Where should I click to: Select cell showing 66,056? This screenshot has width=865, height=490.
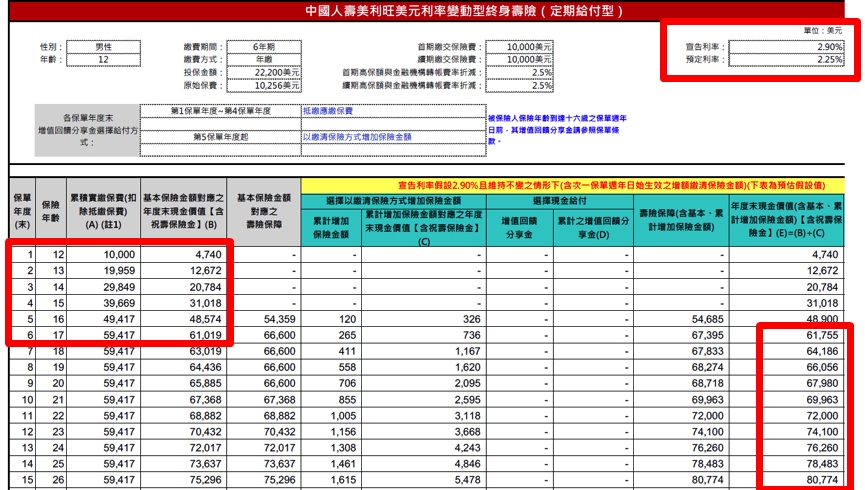point(786,367)
